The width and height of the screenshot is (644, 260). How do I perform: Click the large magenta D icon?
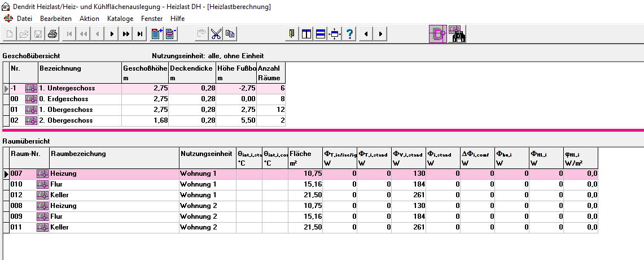(438, 34)
